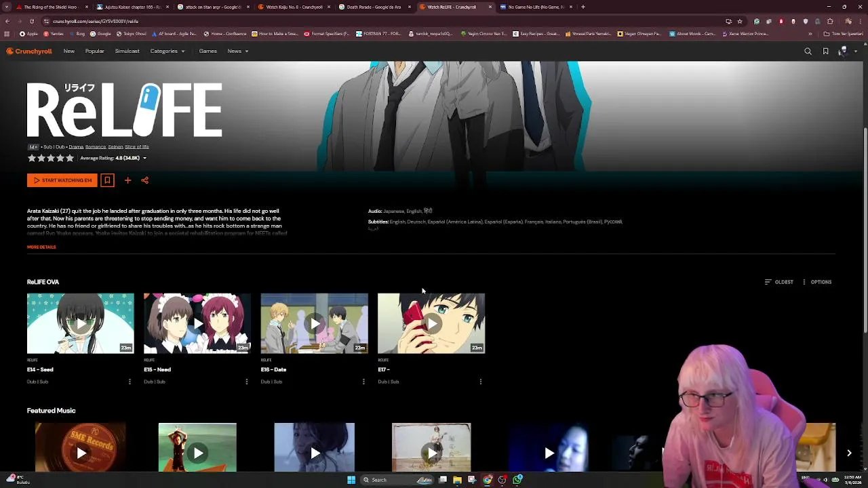Open the Windows Start button

click(351, 480)
